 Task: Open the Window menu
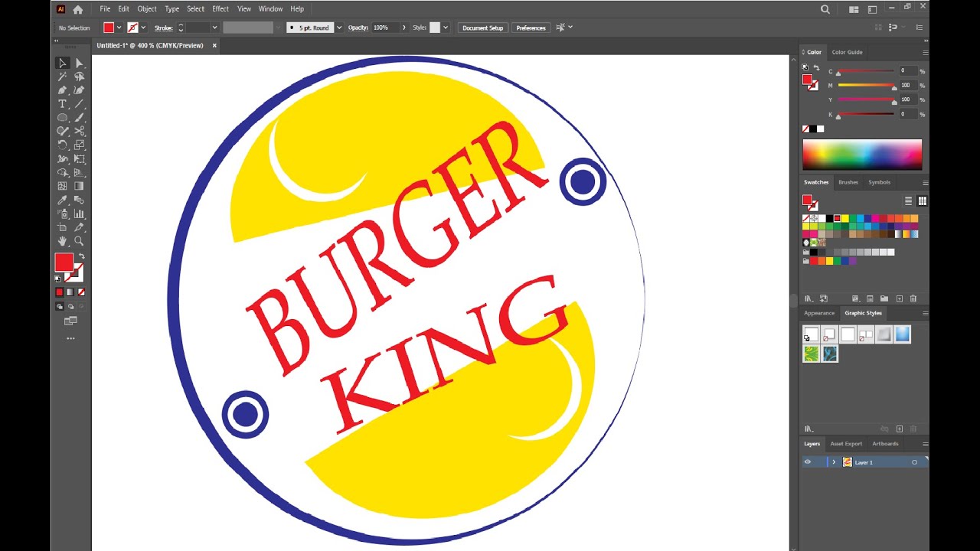tap(270, 9)
